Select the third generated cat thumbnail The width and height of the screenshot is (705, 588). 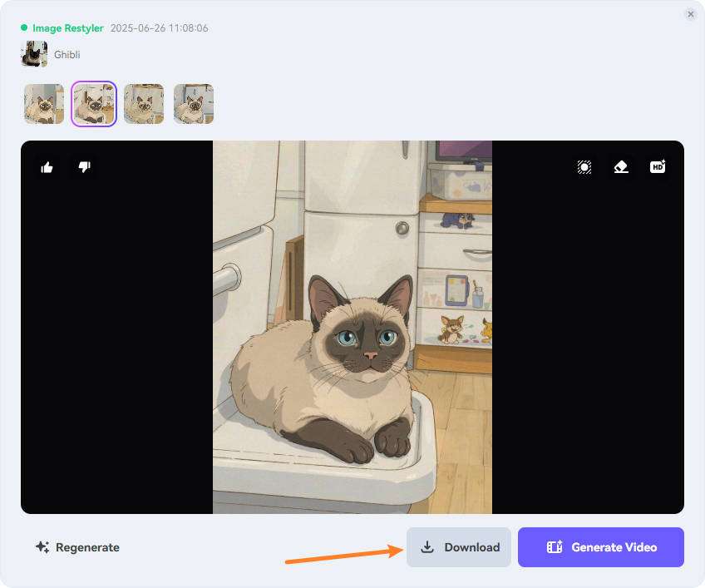tap(144, 104)
